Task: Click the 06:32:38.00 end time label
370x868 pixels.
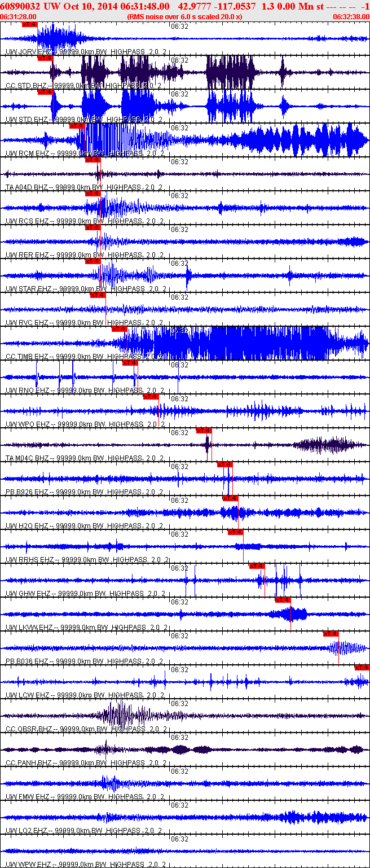Action: click(351, 17)
